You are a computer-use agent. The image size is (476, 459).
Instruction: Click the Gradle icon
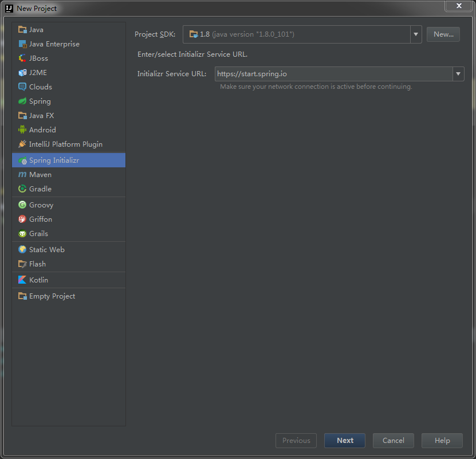(x=22, y=189)
